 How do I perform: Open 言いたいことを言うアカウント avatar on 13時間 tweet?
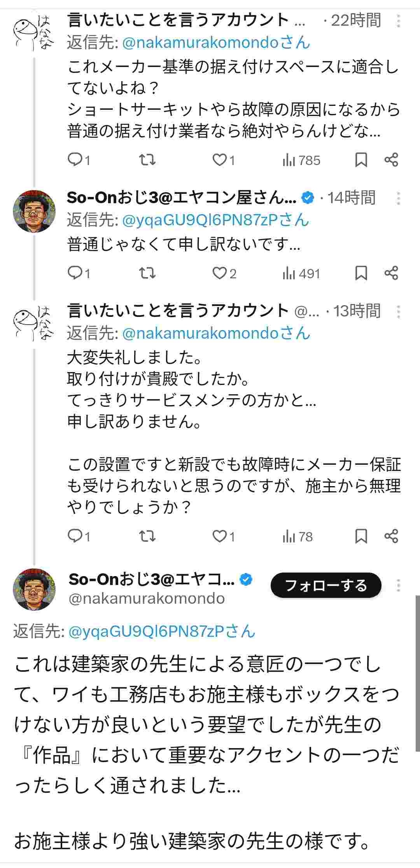coord(34,322)
